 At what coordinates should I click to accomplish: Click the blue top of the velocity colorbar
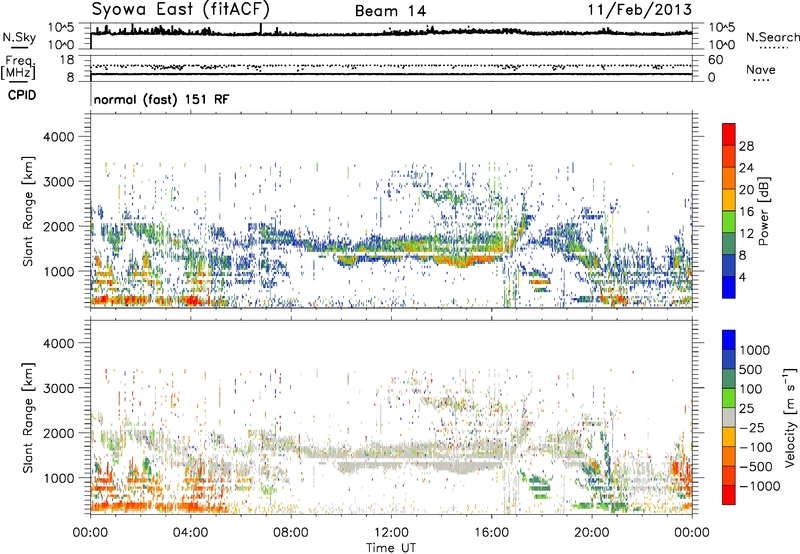pyautogui.click(x=729, y=340)
